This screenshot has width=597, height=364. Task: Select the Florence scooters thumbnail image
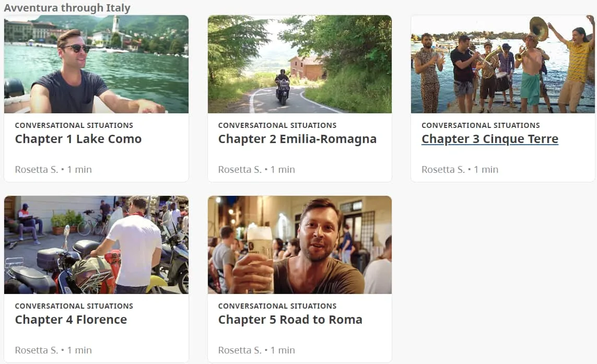coord(96,244)
